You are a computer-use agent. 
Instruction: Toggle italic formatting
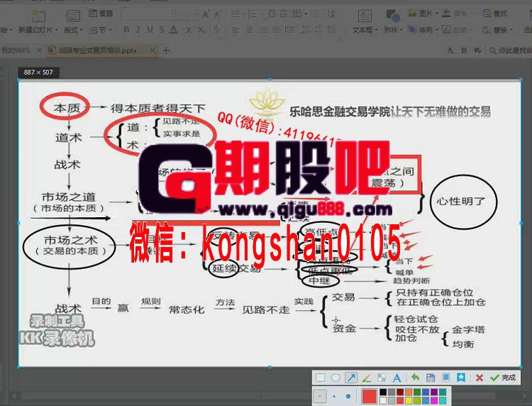[x=138, y=30]
